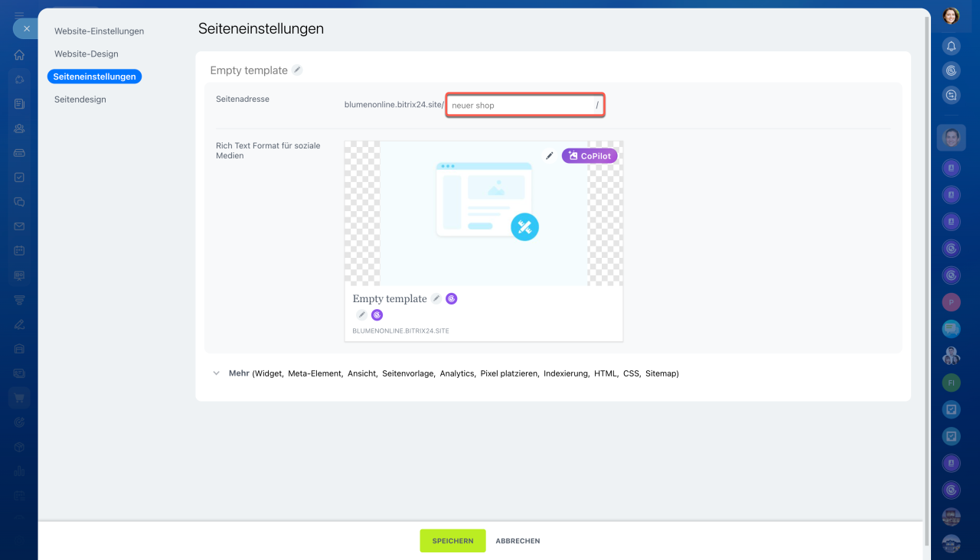Edit the page title next to Empty template heading

(x=297, y=70)
